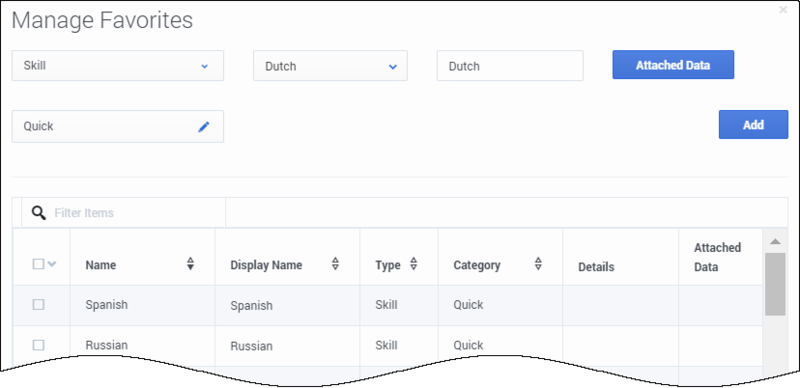Check the Russian row checkbox
800x388 pixels.
point(38,345)
